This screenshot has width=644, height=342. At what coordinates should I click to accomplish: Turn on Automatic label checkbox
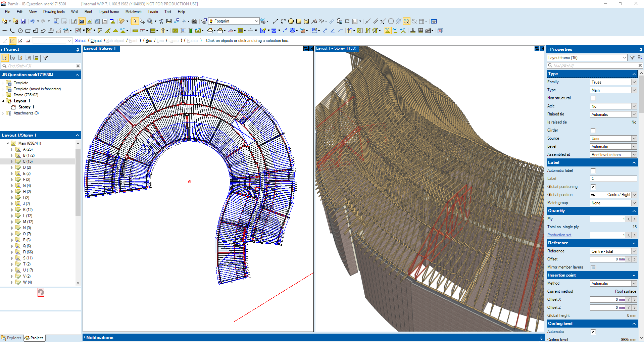593,171
